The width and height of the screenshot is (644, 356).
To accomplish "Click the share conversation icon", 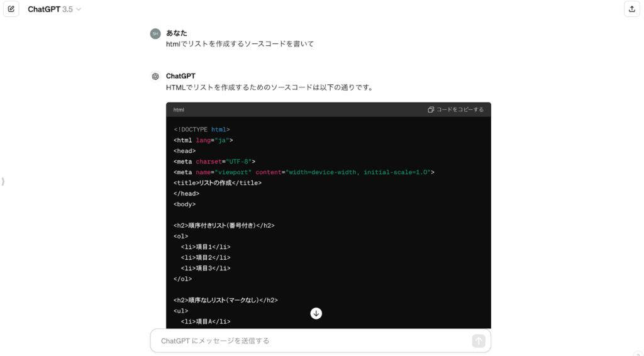I will click(631, 9).
